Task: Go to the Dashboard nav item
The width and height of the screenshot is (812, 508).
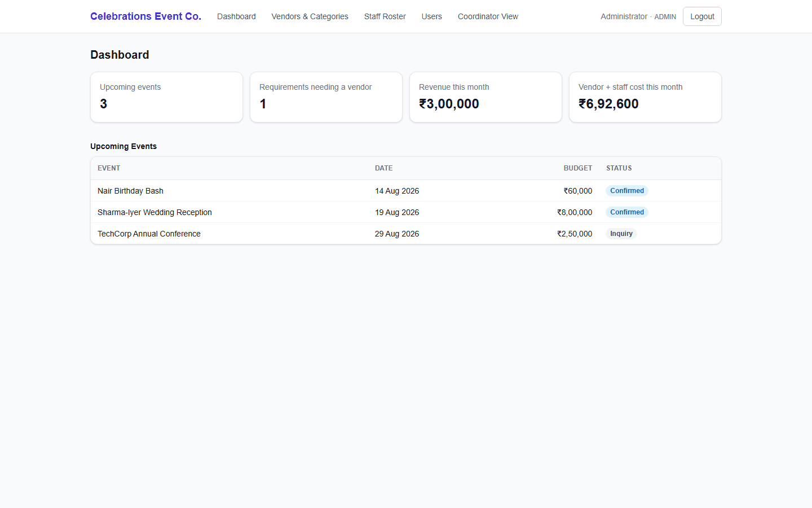Action: click(x=236, y=16)
